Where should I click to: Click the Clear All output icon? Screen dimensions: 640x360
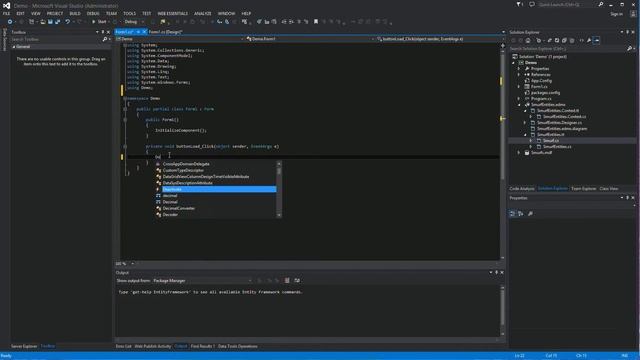click(x=287, y=281)
